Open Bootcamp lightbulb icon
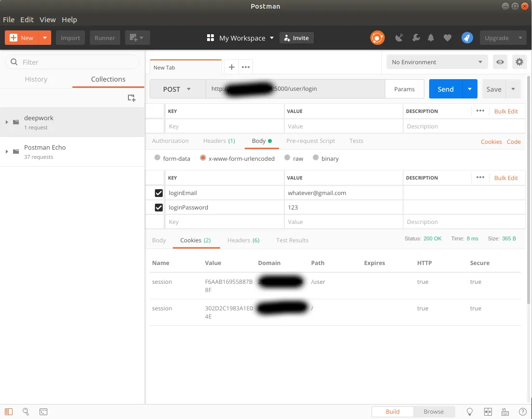Screen dimensions: 532x419 point(470,412)
